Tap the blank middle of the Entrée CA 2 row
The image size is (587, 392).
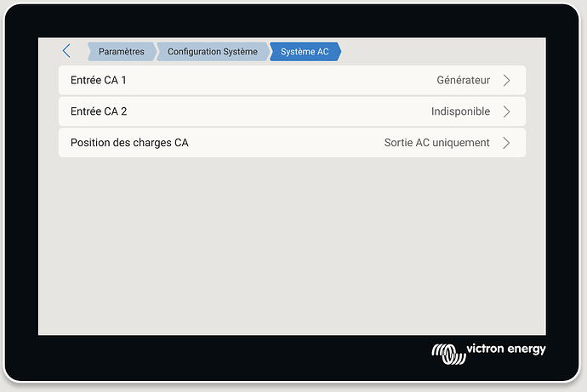[x=279, y=111]
